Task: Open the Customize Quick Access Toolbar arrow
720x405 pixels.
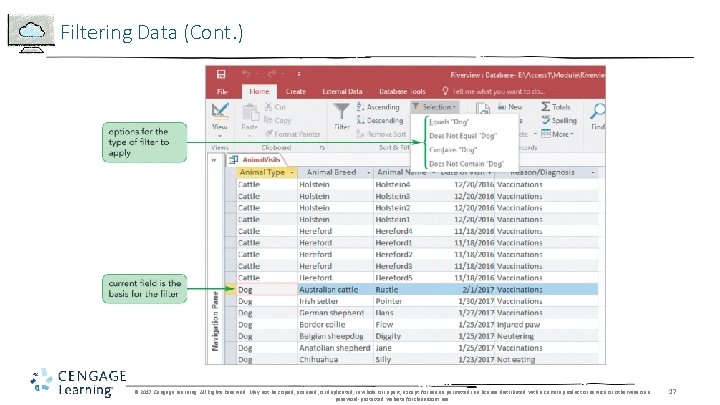Action: (x=299, y=74)
